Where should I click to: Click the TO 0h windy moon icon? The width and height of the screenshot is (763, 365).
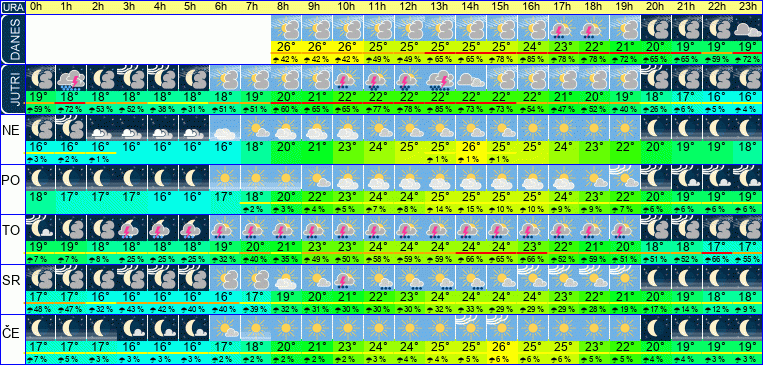[x=40, y=228]
